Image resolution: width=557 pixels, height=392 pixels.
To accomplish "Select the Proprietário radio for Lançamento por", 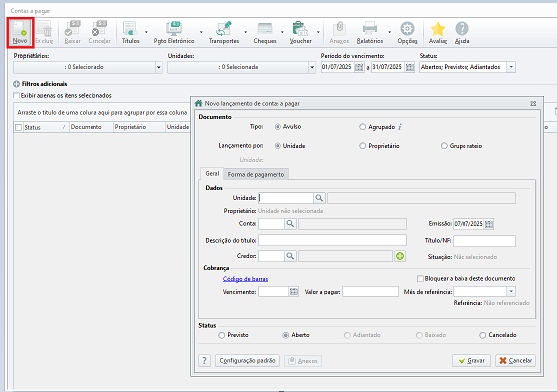I will (362, 146).
